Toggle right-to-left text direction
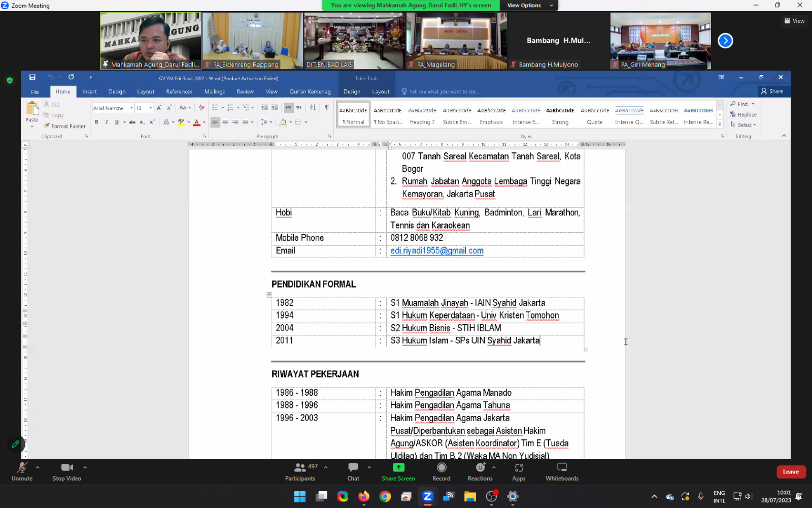 [299, 108]
